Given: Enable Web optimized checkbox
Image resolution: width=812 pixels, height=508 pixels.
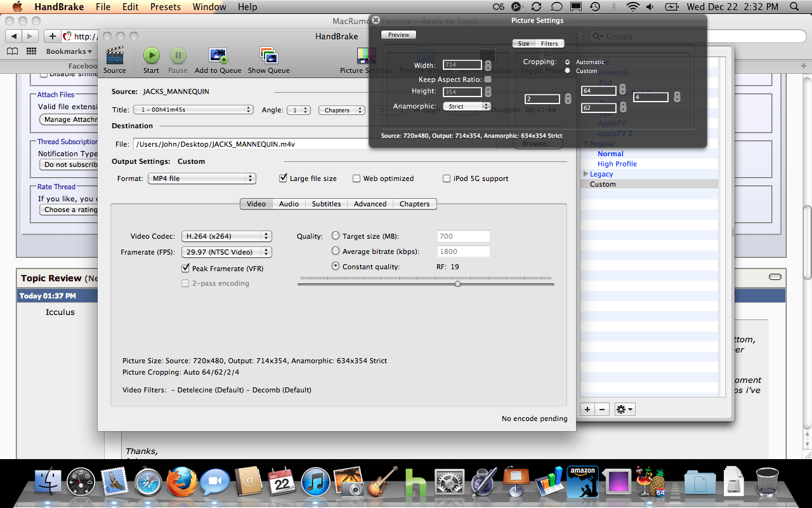Looking at the screenshot, I should 357,178.
